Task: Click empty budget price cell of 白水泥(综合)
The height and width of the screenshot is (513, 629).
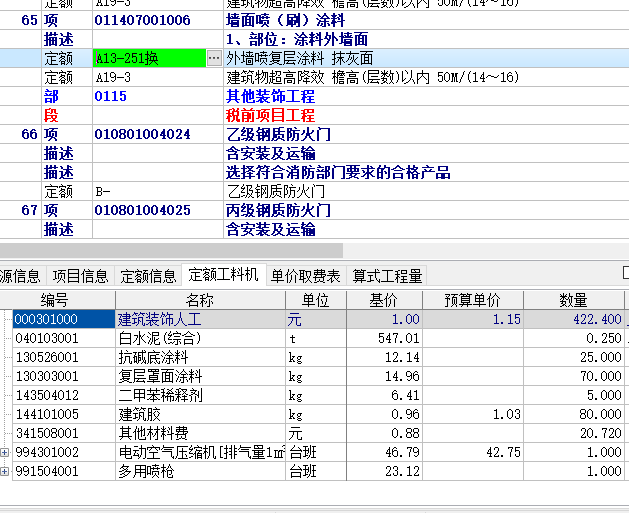Action: click(473, 339)
